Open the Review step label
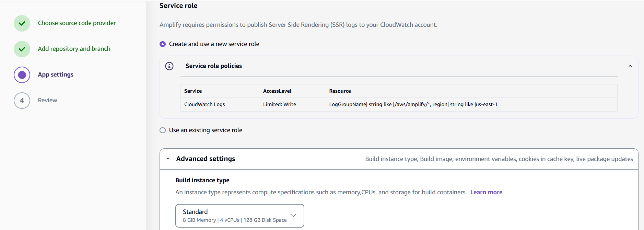The height and width of the screenshot is (230, 644). (x=47, y=100)
